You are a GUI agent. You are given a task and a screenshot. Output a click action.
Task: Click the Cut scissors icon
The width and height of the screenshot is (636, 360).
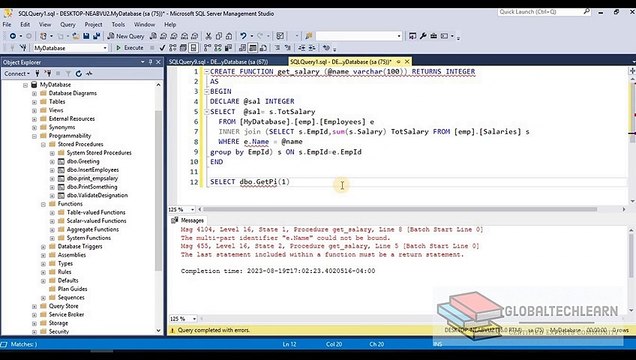point(208,36)
